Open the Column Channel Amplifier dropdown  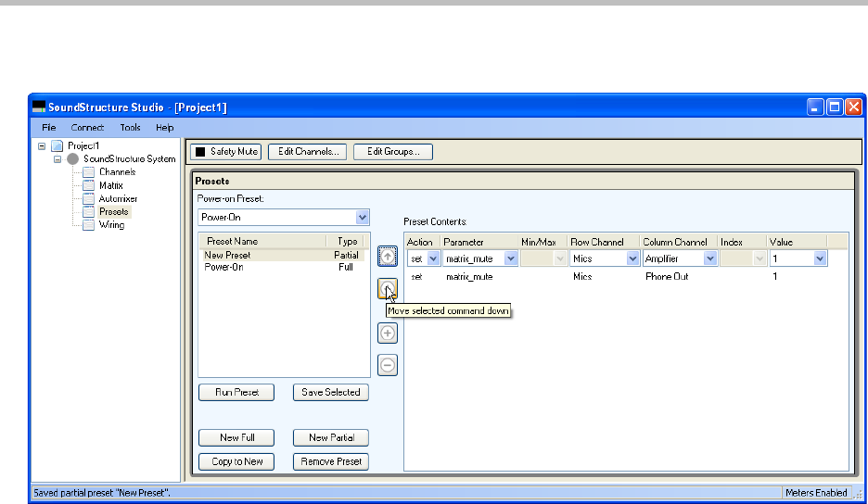click(709, 259)
